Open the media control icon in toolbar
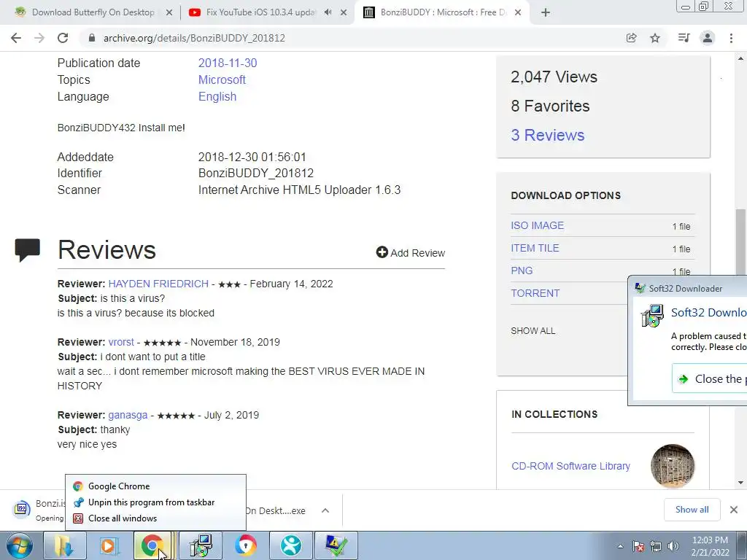 click(684, 38)
